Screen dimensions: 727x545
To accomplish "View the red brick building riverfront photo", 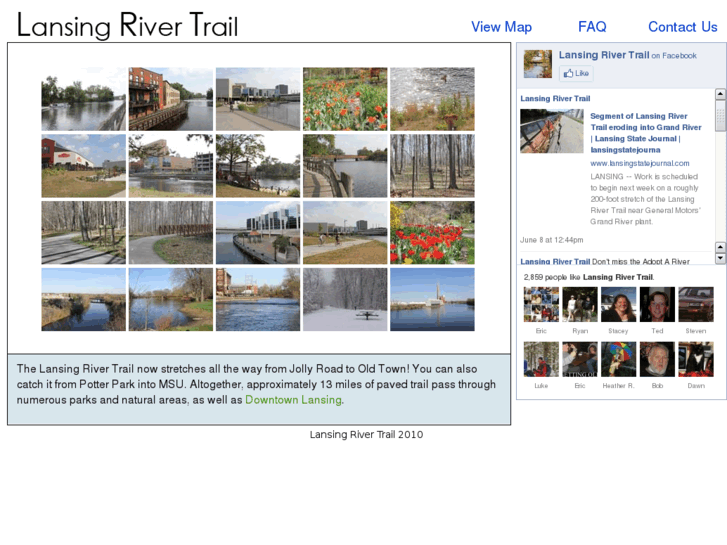I will [x=171, y=99].
